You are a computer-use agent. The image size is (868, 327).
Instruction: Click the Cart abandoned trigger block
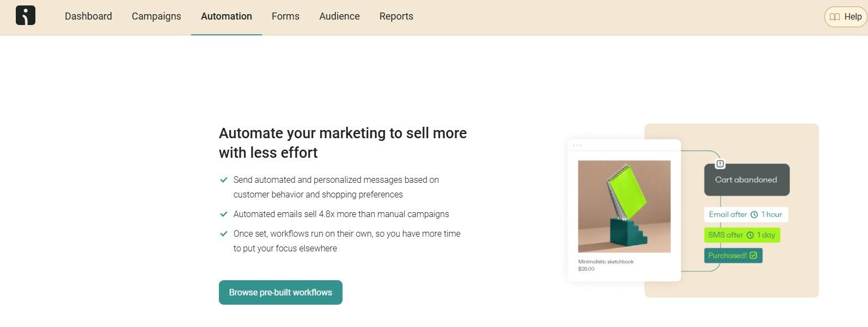(746, 180)
